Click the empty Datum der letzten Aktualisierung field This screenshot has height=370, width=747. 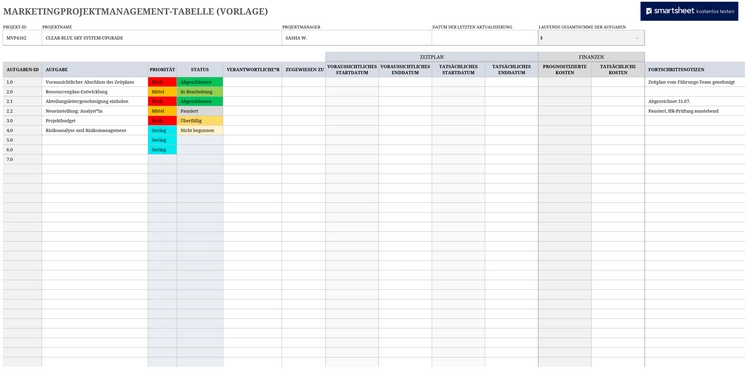tap(485, 38)
